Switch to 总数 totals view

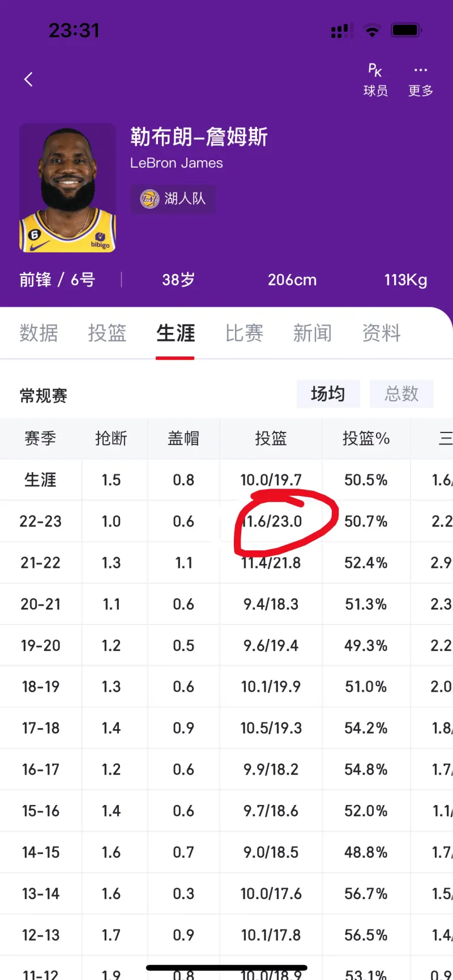(x=401, y=393)
